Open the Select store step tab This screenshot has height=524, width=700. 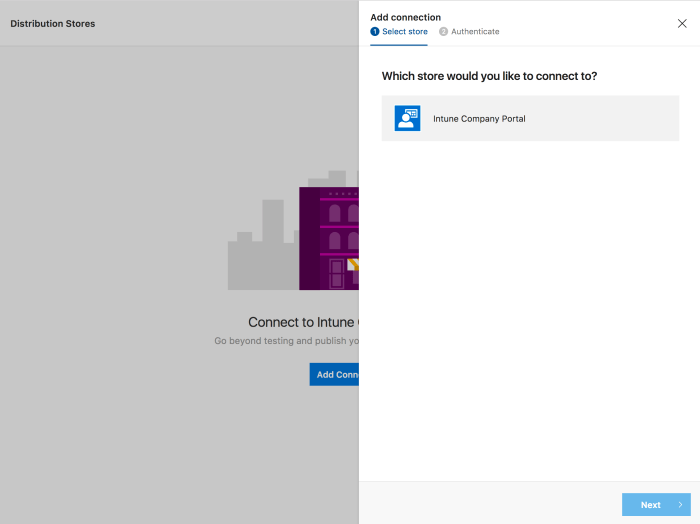(404, 32)
